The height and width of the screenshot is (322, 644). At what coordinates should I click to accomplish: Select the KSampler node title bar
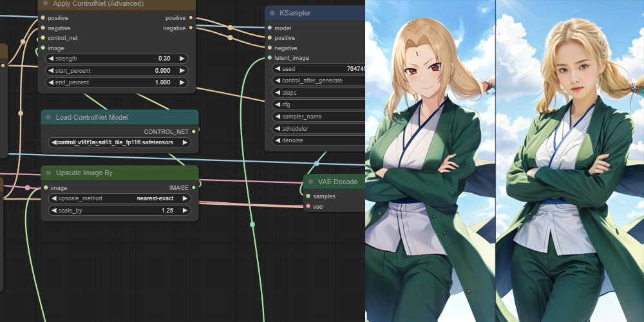pyautogui.click(x=315, y=13)
